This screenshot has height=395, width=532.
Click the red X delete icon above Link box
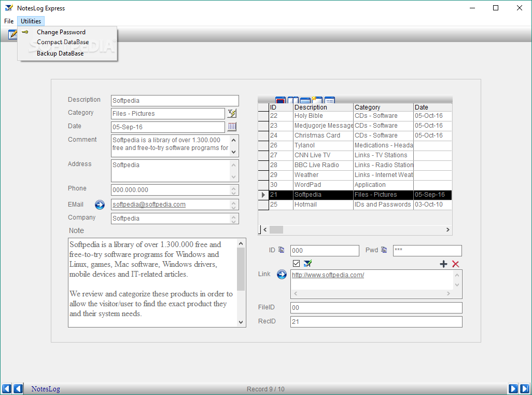456,264
